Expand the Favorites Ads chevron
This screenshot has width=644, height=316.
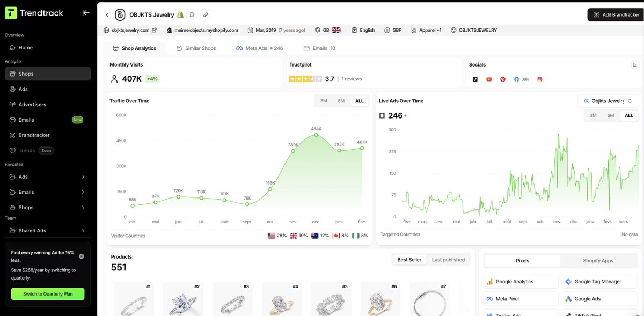(83, 177)
